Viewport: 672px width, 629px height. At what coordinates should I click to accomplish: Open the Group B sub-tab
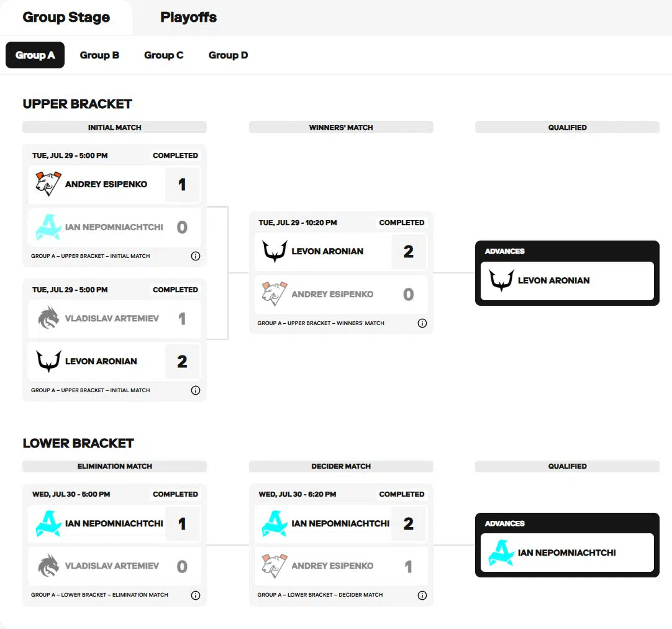[99, 55]
